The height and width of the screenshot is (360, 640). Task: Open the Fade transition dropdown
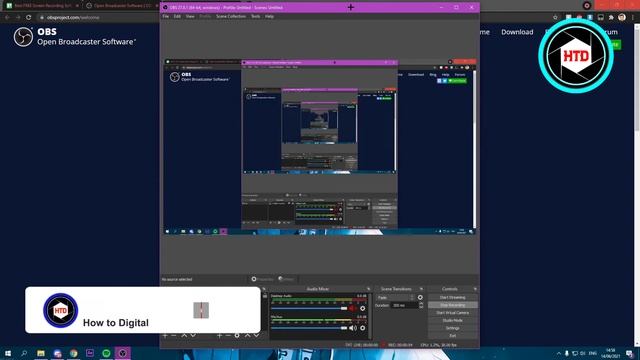click(x=396, y=298)
